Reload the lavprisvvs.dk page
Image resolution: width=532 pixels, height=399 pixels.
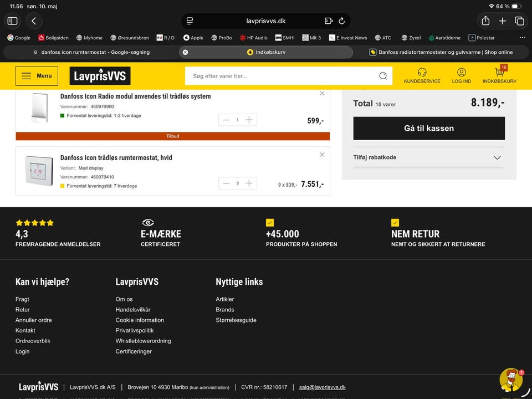point(342,21)
